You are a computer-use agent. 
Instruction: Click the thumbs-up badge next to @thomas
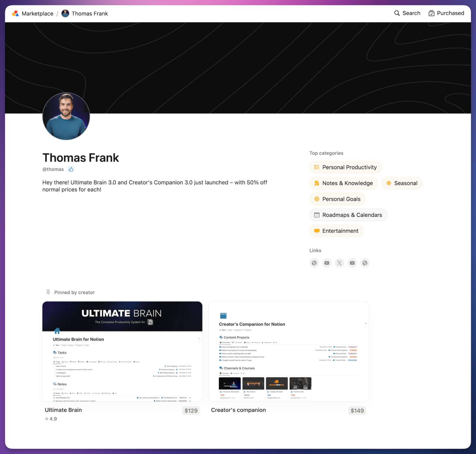click(71, 169)
